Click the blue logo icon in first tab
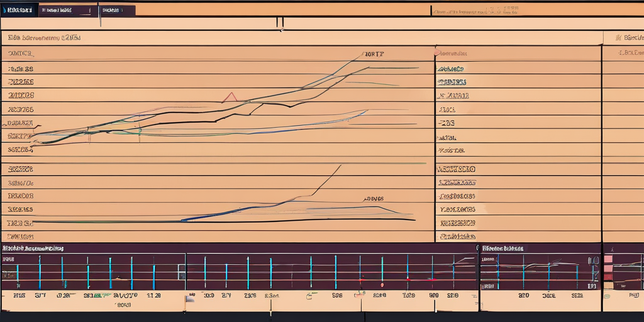 click(4, 10)
